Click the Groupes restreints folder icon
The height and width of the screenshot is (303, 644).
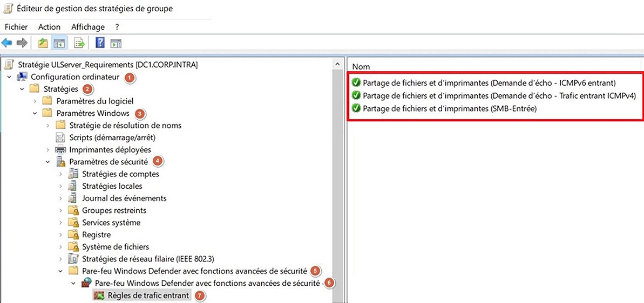73,210
